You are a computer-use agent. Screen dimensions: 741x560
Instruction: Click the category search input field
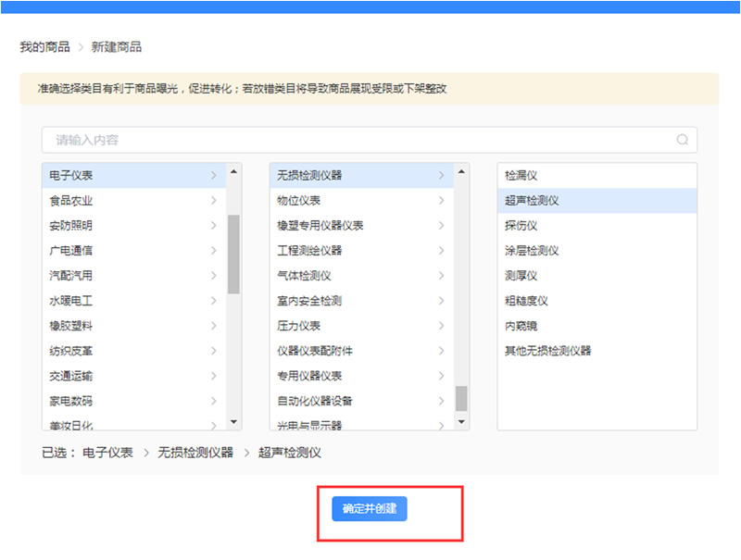pos(361,141)
